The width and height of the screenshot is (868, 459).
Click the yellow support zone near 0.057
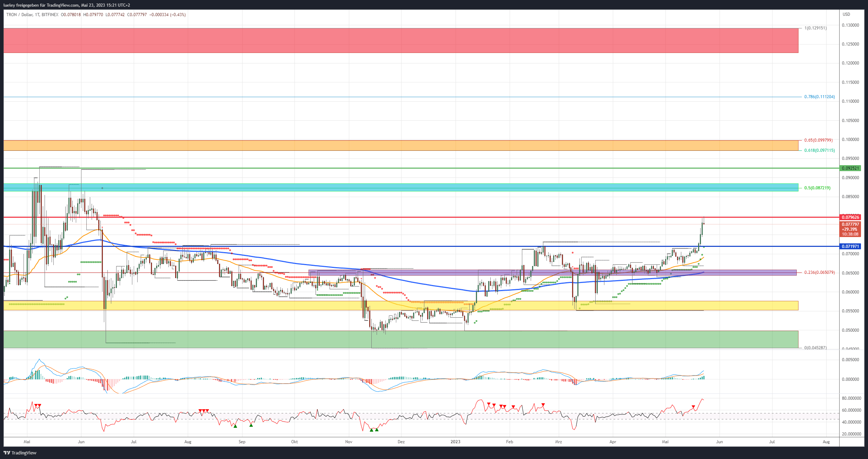401,305
